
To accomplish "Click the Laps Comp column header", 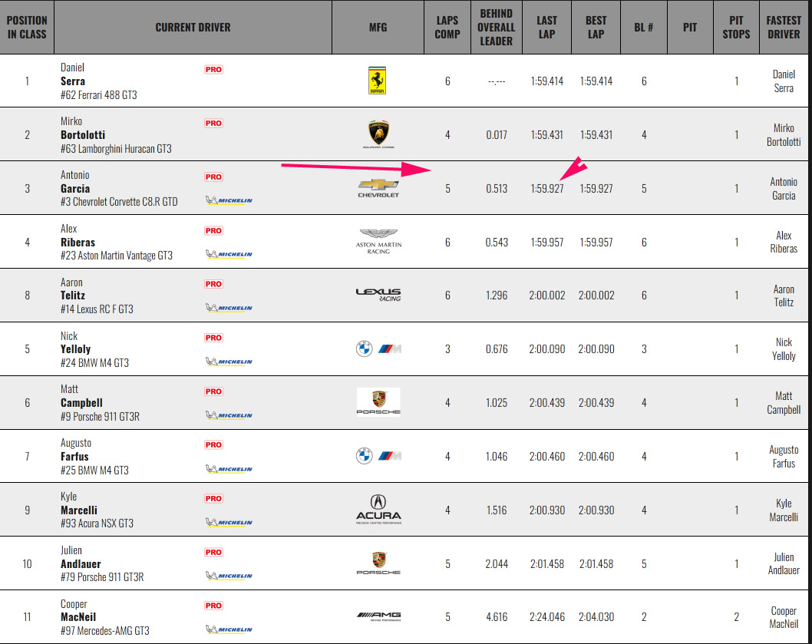I will pos(447,27).
